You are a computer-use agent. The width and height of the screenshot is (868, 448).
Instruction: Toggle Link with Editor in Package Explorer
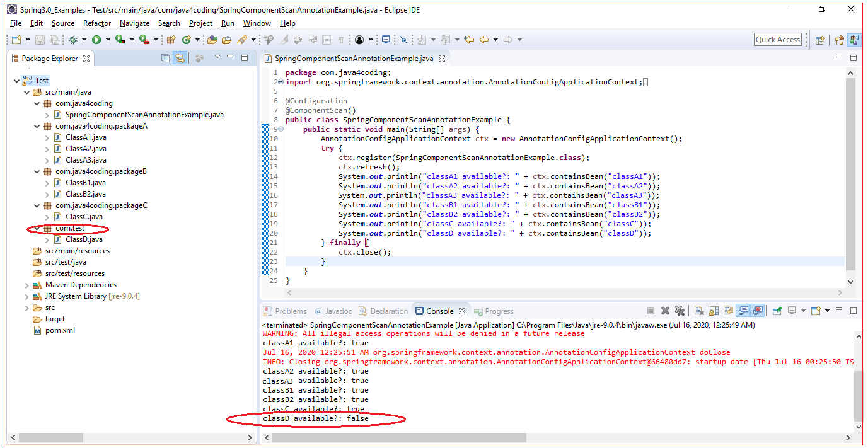coord(180,58)
